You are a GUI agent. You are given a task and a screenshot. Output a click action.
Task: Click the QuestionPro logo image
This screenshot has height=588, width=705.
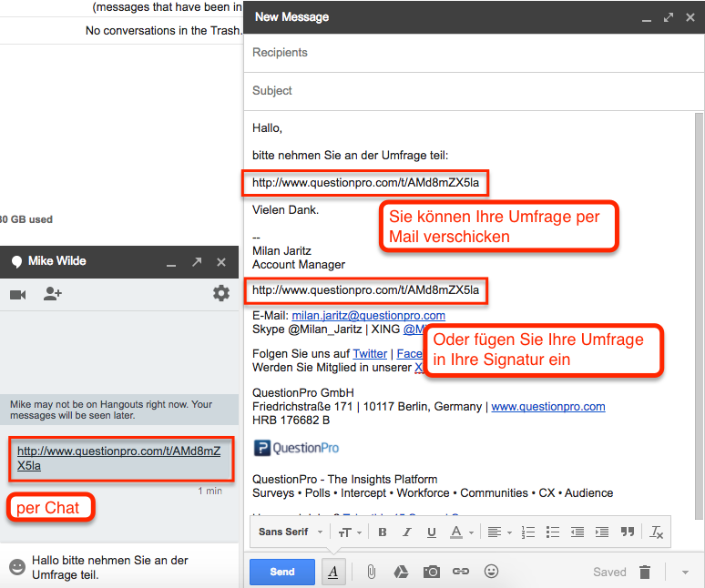(x=296, y=448)
